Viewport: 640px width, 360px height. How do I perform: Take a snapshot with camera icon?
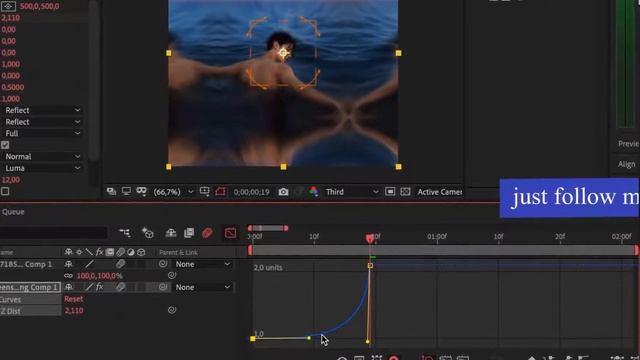click(x=283, y=191)
